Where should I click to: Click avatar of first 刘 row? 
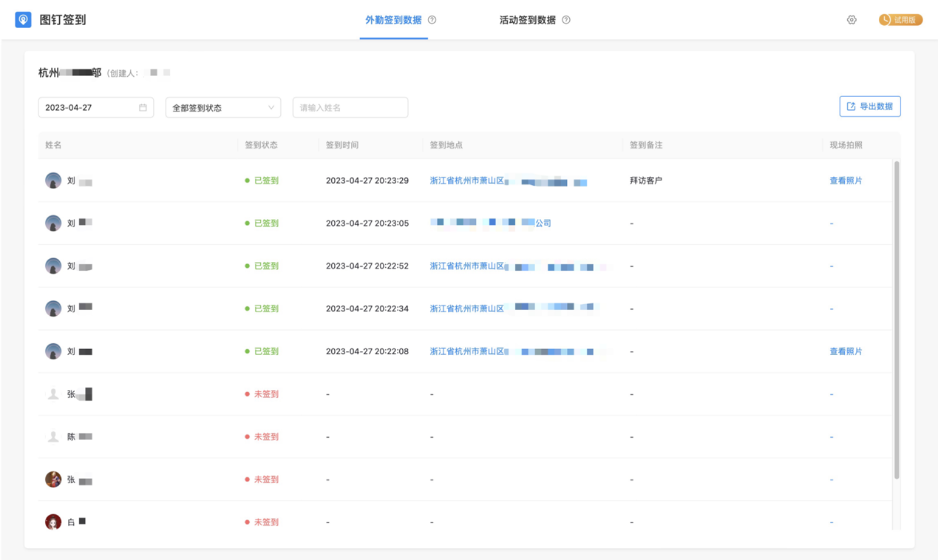click(x=53, y=180)
